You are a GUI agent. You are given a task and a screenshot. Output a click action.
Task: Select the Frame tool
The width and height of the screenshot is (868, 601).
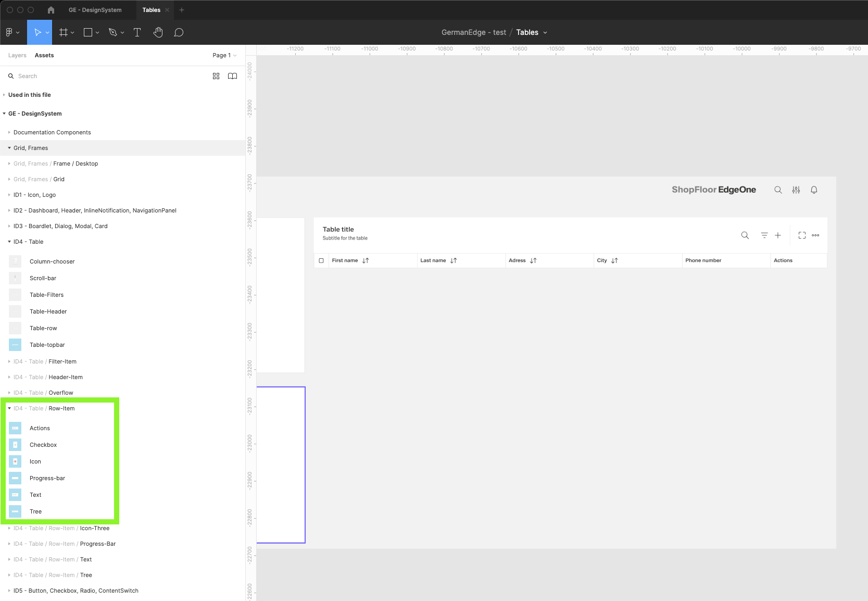click(x=63, y=32)
